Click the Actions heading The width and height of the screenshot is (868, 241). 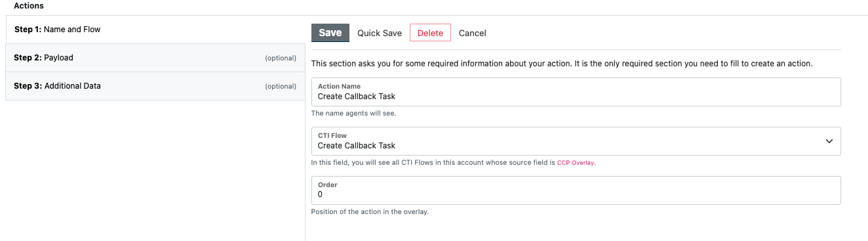coord(29,5)
